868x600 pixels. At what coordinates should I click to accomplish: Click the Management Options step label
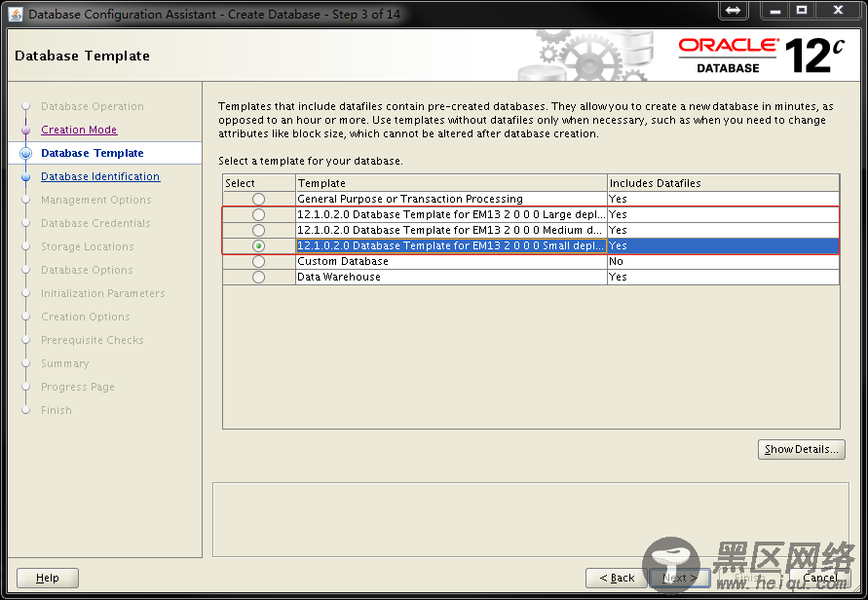pos(95,200)
